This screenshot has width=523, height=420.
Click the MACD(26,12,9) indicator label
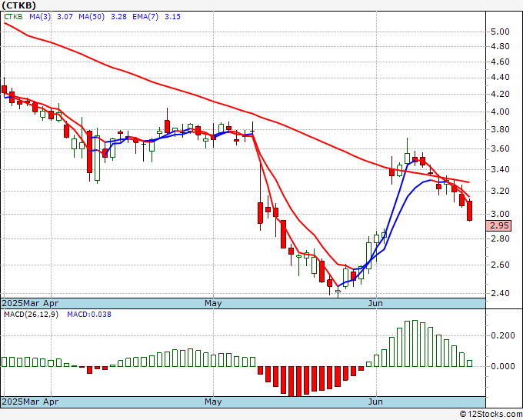tap(31, 315)
